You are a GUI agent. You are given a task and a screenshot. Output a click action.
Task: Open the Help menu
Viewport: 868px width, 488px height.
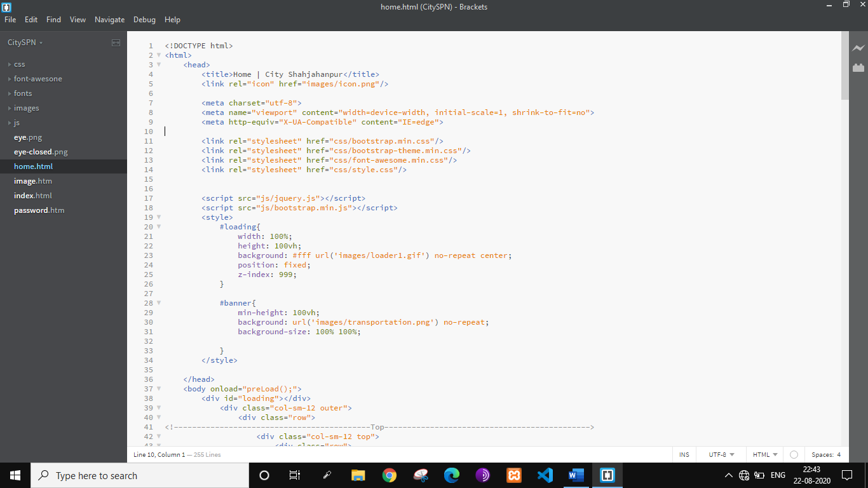[173, 20]
